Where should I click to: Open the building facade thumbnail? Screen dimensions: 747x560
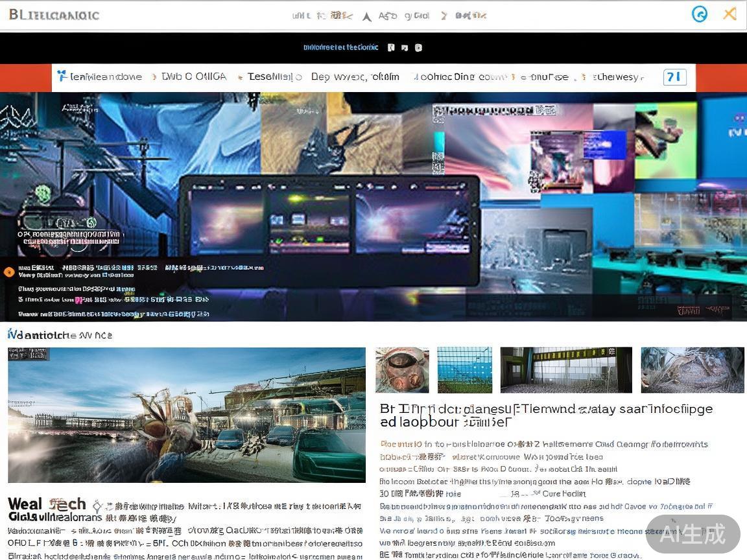click(566, 370)
